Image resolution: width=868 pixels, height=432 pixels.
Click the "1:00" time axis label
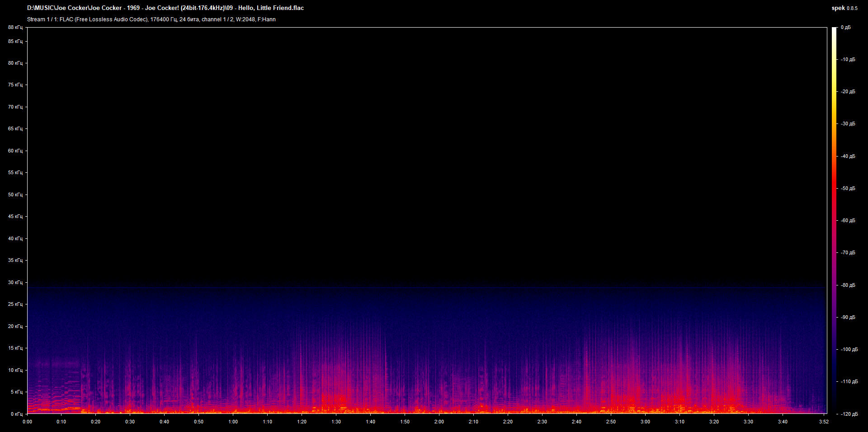click(x=233, y=422)
